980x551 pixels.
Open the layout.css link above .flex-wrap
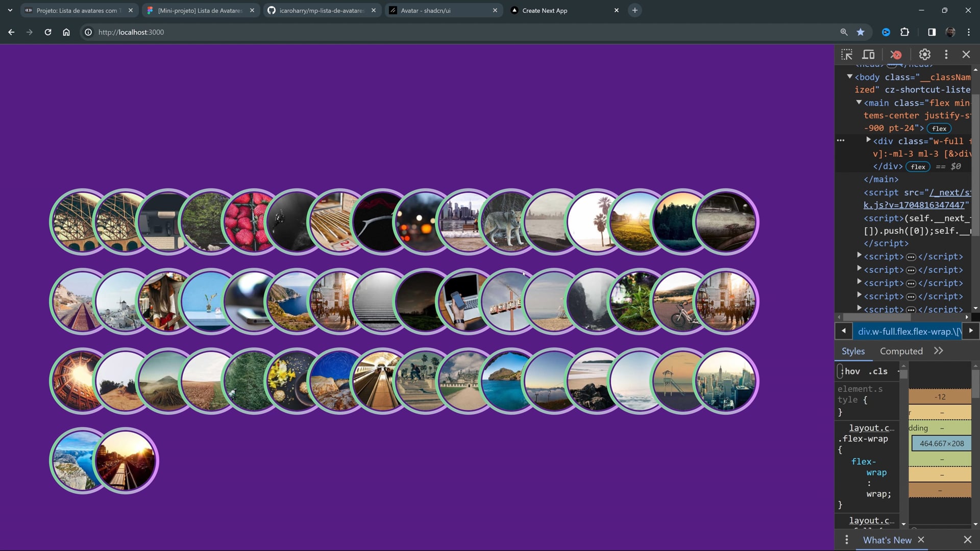pyautogui.click(x=871, y=428)
